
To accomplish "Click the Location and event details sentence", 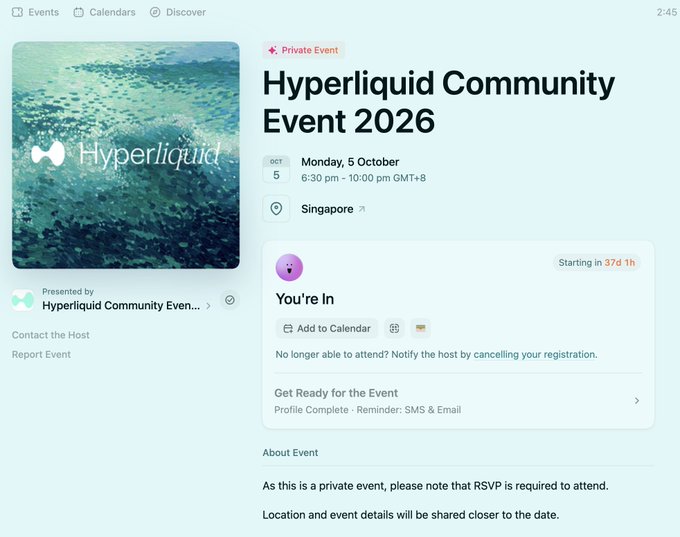I will coord(411,515).
